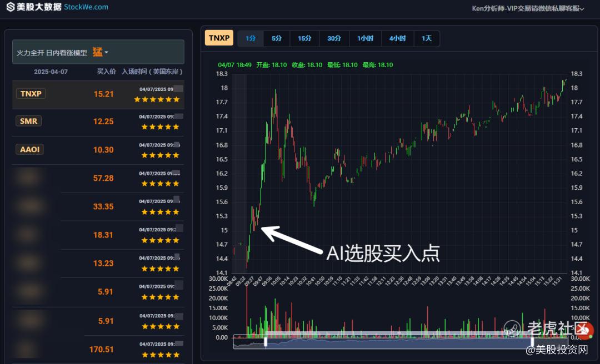Click SMR buy price 12.25
The height and width of the screenshot is (364, 600).
tap(103, 122)
